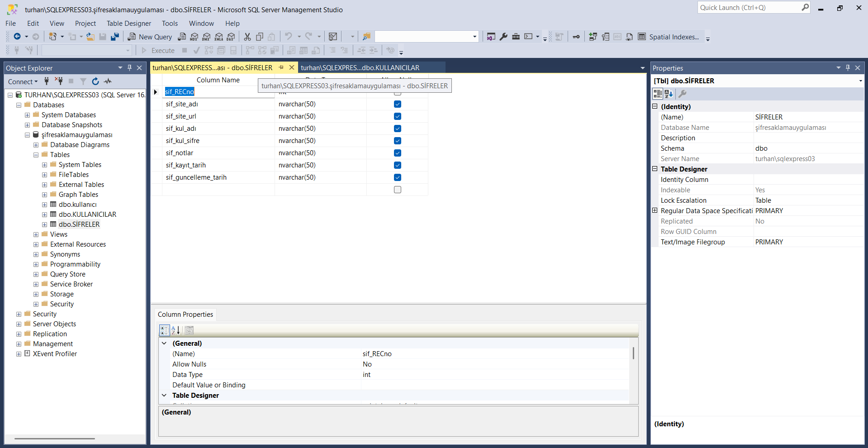The width and height of the screenshot is (868, 448).
Task: Click the Open File folder icon
Action: pyautogui.click(x=90, y=37)
